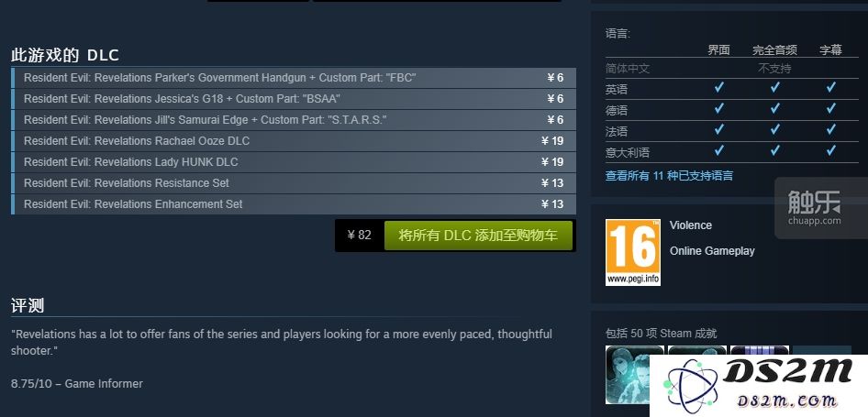Open the third Steam achievement thumbnail

[x=760, y=352]
